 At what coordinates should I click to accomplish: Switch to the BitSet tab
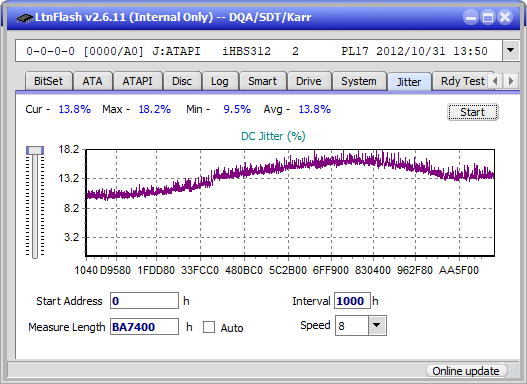click(48, 81)
